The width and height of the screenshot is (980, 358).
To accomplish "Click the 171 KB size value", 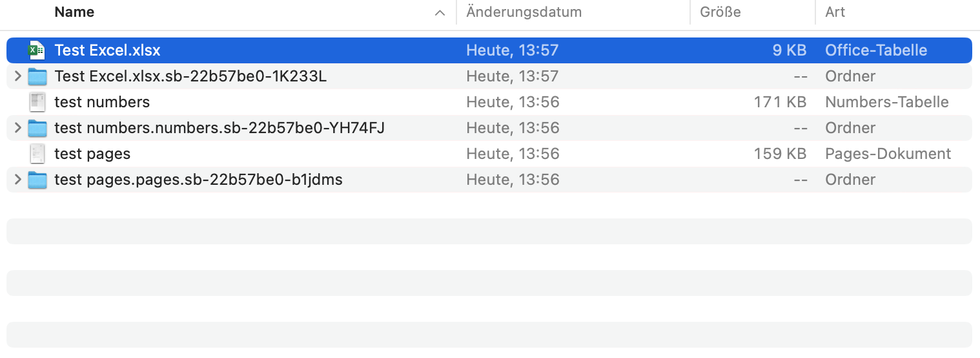I will coord(780,102).
